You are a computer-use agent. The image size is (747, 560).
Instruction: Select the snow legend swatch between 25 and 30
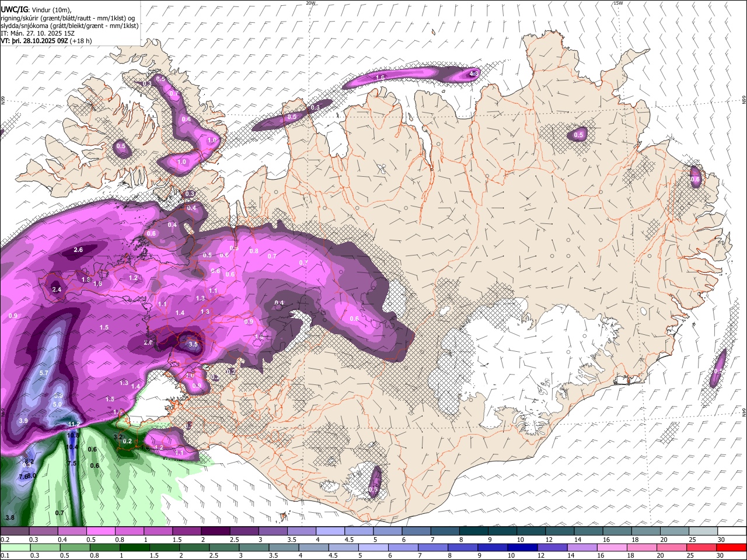tap(703, 531)
